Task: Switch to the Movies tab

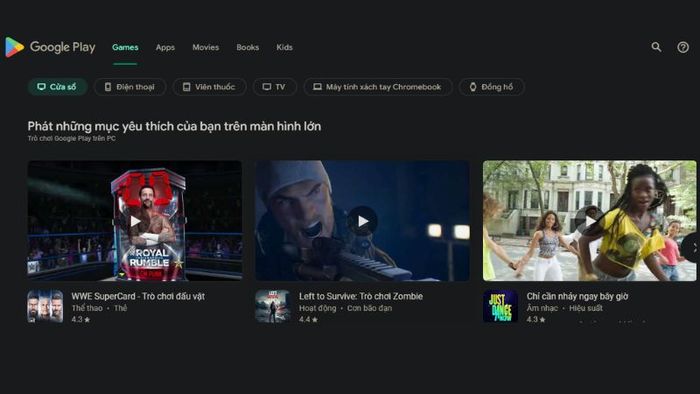Action: 206,47
